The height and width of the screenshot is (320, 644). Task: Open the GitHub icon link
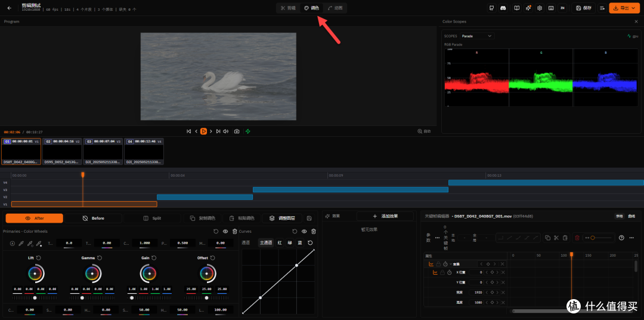[x=491, y=8]
